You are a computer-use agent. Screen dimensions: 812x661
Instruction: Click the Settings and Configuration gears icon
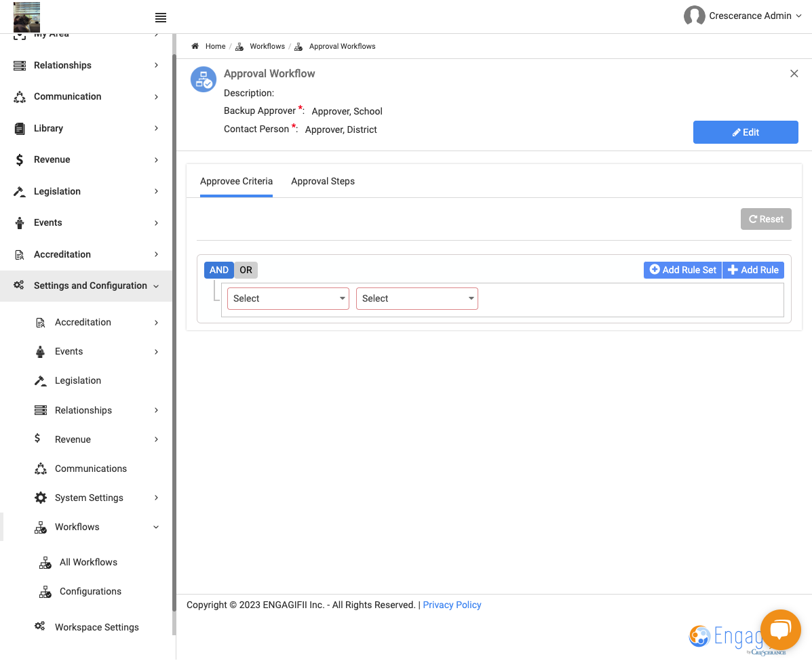pyautogui.click(x=19, y=285)
